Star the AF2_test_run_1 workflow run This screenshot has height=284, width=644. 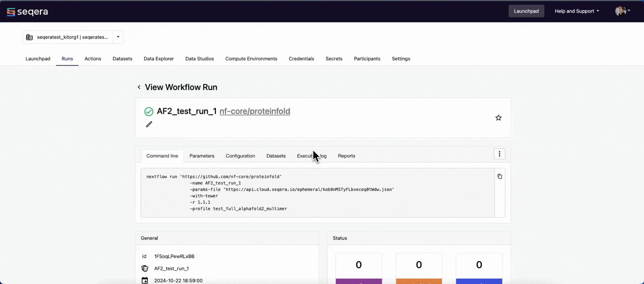click(x=498, y=118)
